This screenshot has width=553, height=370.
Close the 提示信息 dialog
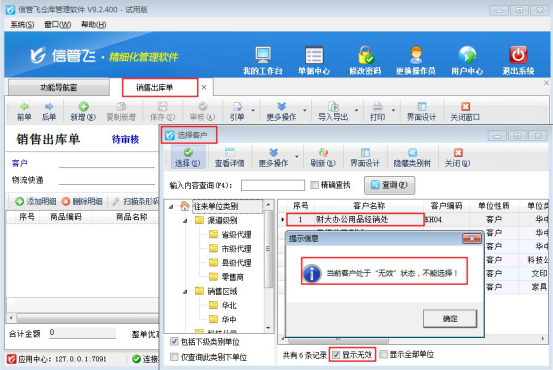pyautogui.click(x=472, y=239)
